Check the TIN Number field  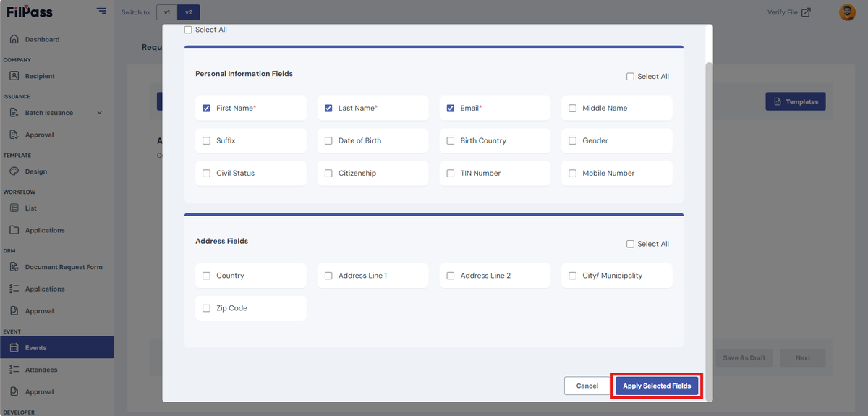click(451, 173)
